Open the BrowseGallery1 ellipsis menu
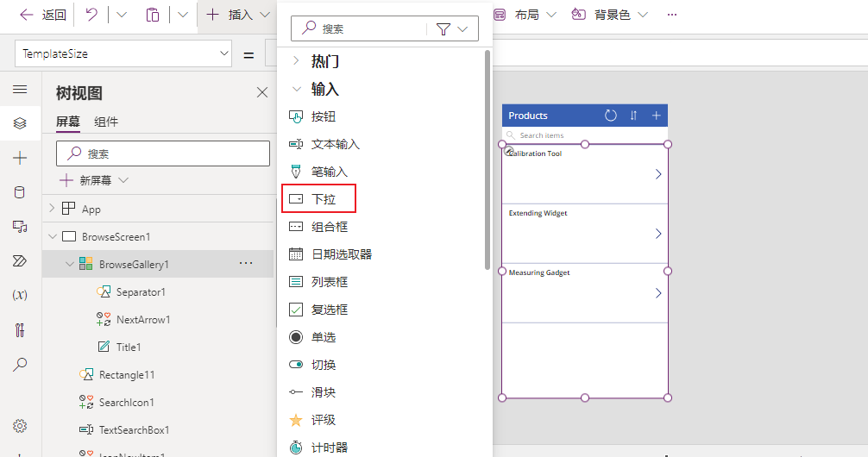 pyautogui.click(x=246, y=263)
